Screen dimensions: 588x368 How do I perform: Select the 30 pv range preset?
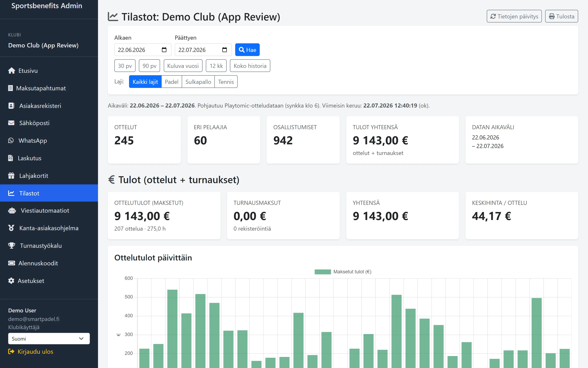click(x=125, y=66)
